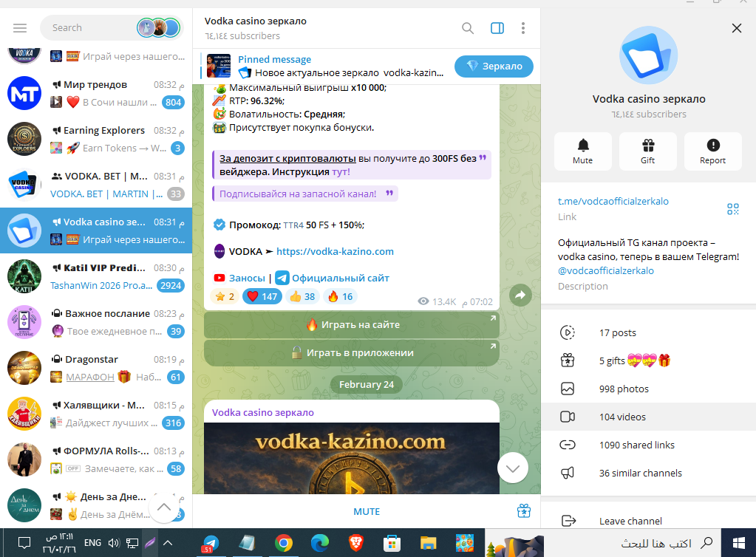Click Играть на сайте button

(352, 325)
